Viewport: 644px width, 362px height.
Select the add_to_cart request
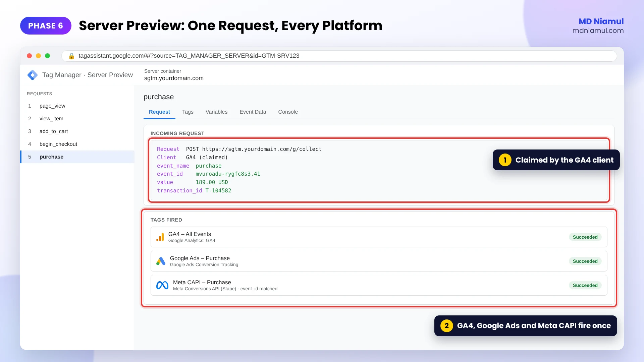pos(77,131)
